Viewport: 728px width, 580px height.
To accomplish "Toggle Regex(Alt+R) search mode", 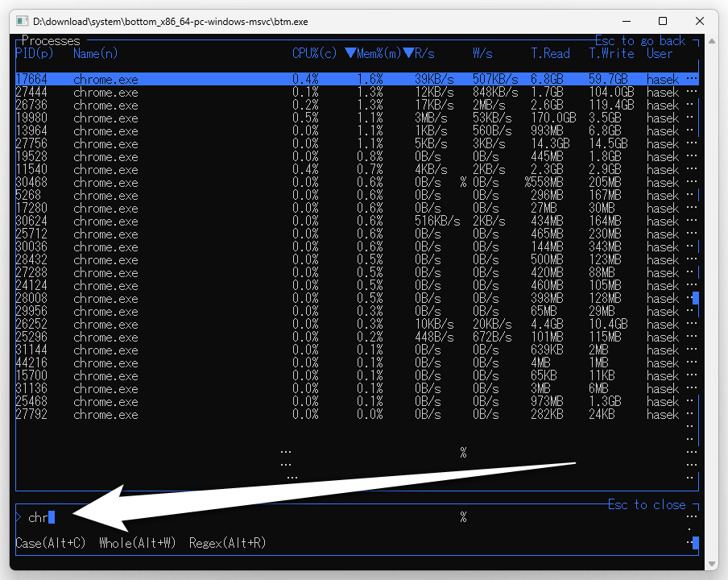I will 227,543.
